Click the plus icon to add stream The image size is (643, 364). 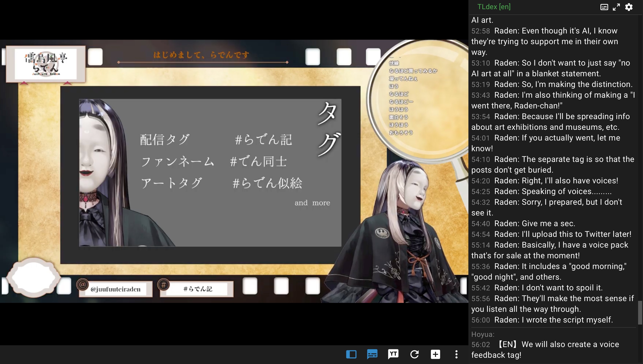435,354
